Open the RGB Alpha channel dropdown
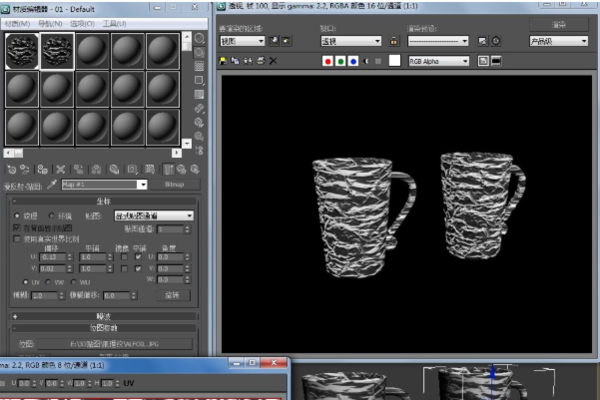Screen dimensions: 600x400 coord(438,61)
